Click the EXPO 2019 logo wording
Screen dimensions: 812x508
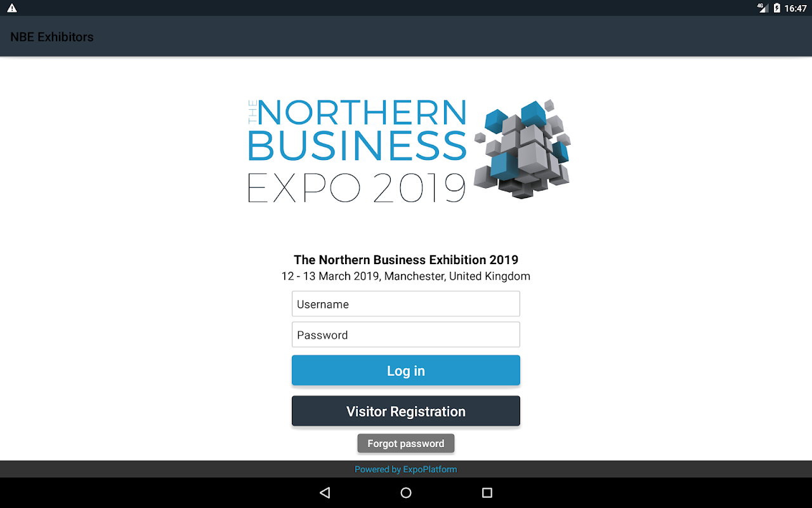tap(357, 187)
